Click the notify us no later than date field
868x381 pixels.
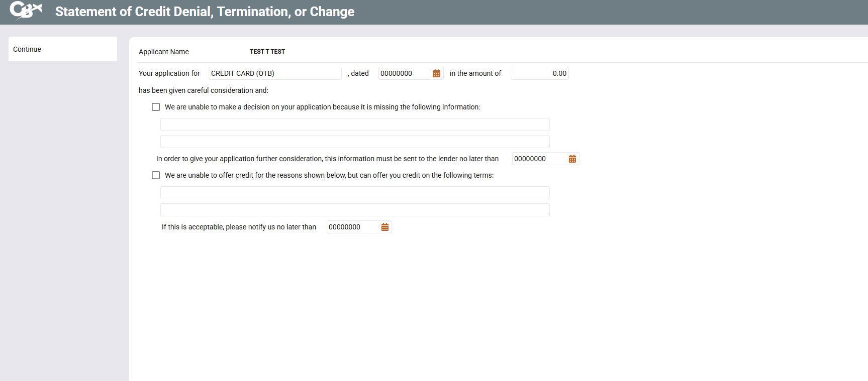click(x=352, y=227)
